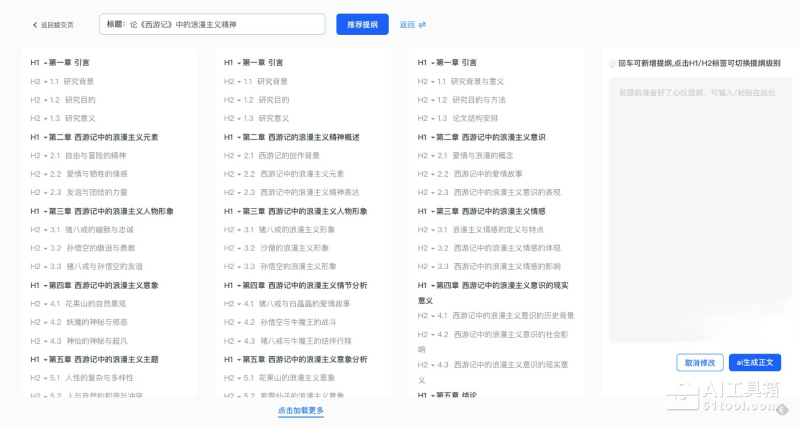The image size is (800, 427).
Task: Open H2 dropdown for 4.1 花果山的自然景观
Action: 41,303
